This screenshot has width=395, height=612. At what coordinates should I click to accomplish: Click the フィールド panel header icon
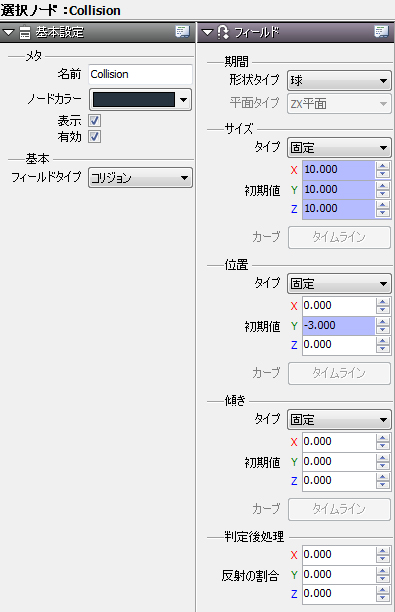coord(223,32)
